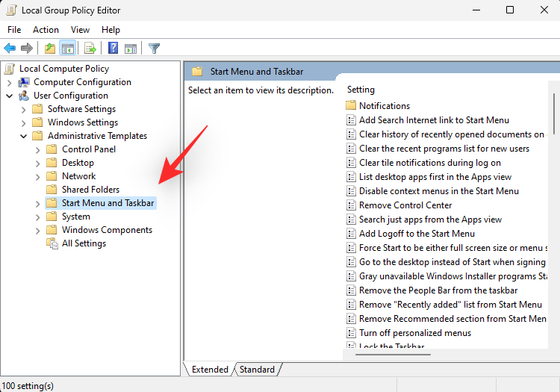The height and width of the screenshot is (392, 560).
Task: Click the Setting column header
Action: point(361,90)
